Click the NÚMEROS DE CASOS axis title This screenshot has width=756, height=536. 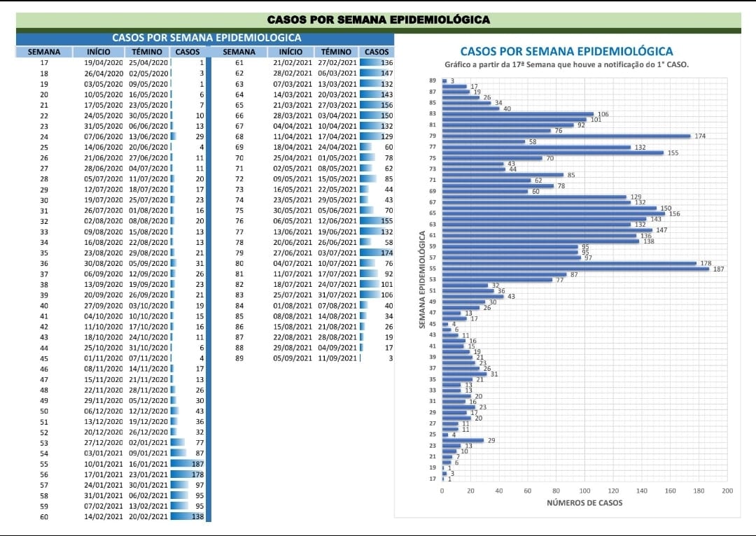584,503
